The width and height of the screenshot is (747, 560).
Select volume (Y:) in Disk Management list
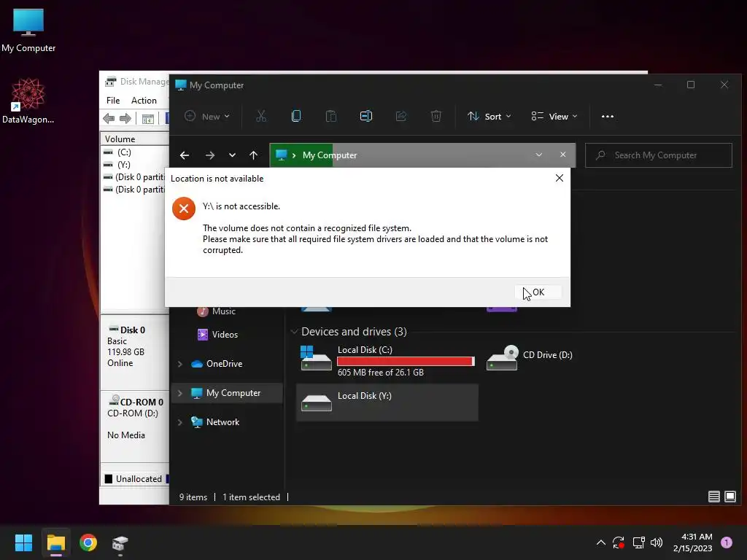coord(124,165)
